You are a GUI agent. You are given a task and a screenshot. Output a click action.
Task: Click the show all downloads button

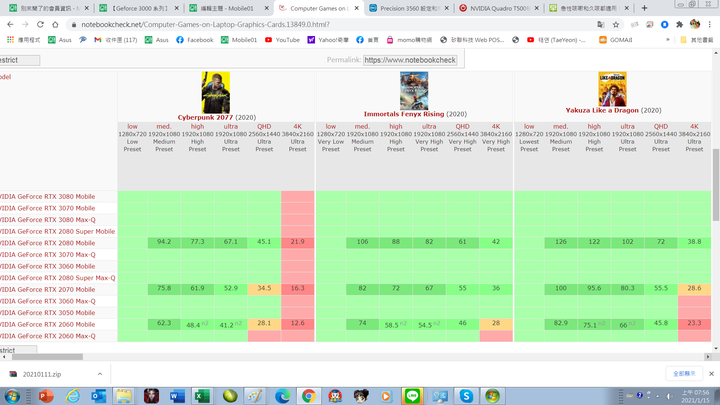(x=684, y=374)
